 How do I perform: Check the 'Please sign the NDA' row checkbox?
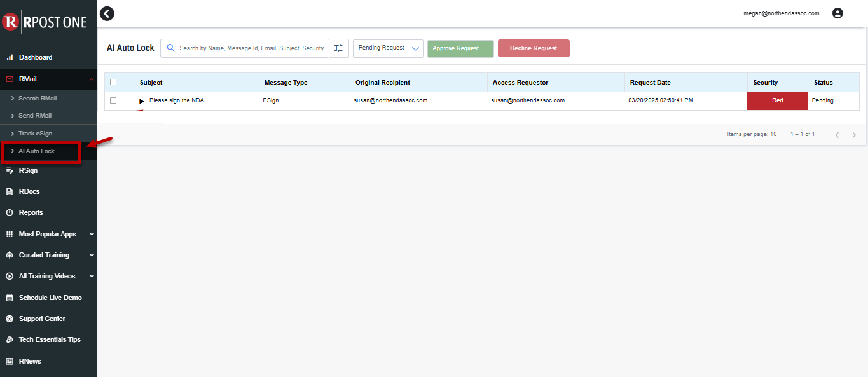click(113, 100)
